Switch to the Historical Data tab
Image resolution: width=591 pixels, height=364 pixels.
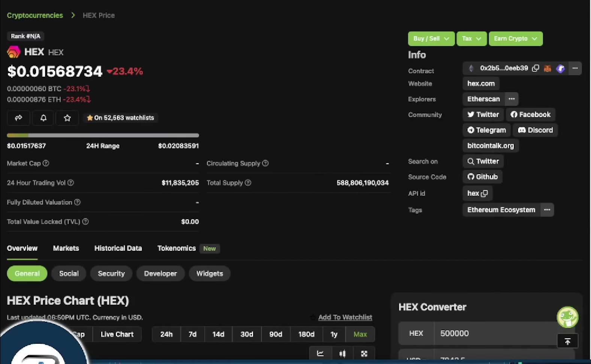pos(118,248)
